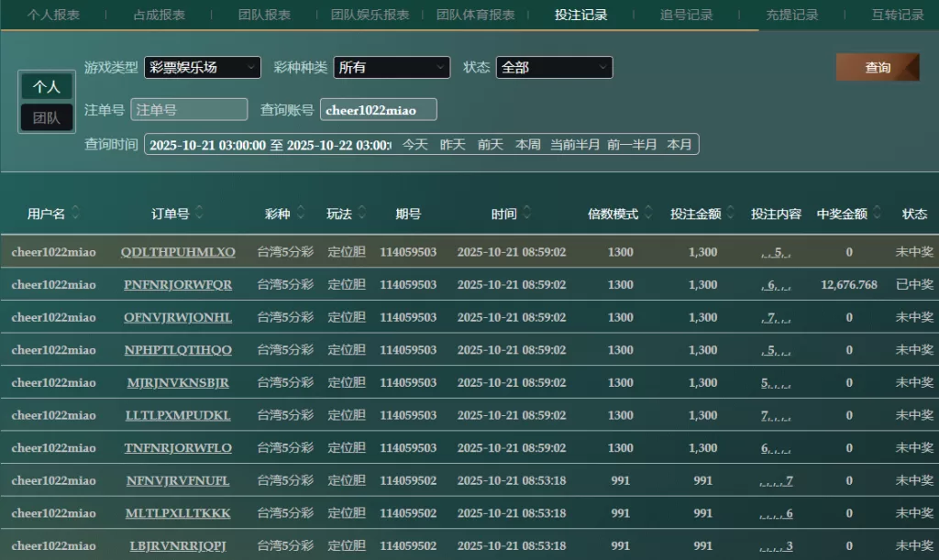Open the 团队娱乐报表 tab
Viewport: 939px width, 560px height.
click(370, 15)
